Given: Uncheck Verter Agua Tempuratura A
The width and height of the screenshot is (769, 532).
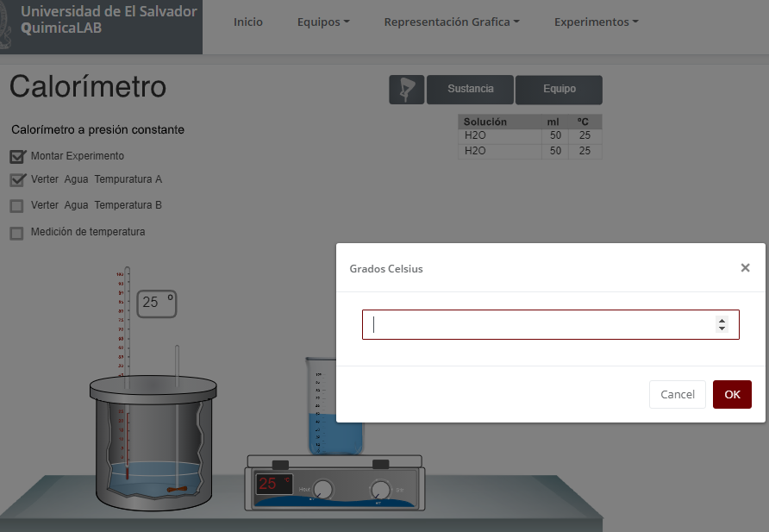Looking at the screenshot, I should [x=16, y=180].
